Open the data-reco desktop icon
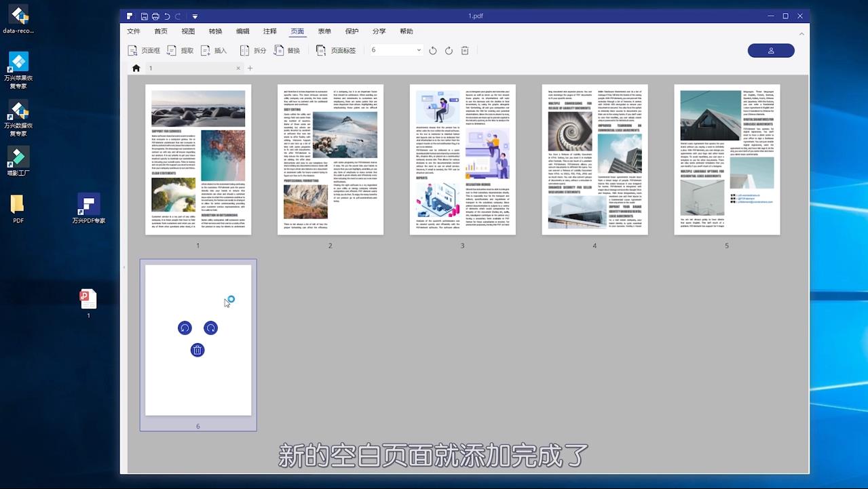Screen dimensions: 868x489 click(18, 20)
